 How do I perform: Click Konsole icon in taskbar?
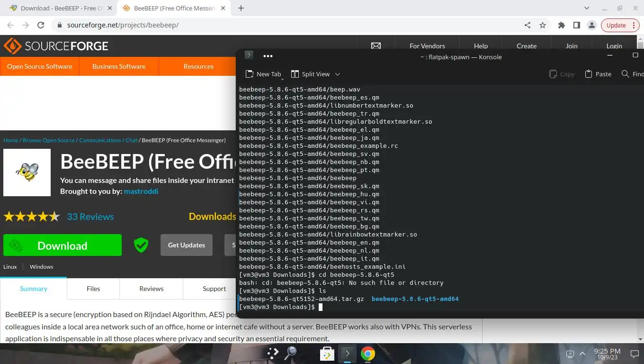[347, 354]
